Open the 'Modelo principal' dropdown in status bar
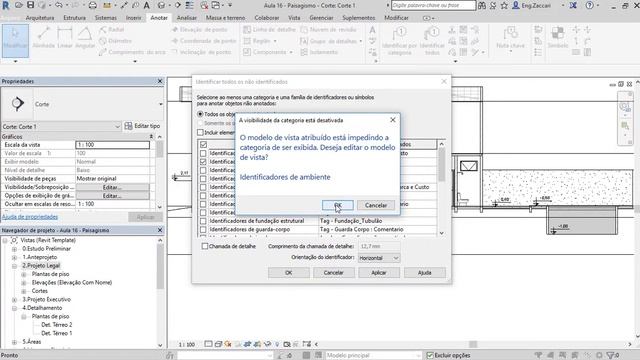Screen dimensions: 640x360 (x=373, y=356)
